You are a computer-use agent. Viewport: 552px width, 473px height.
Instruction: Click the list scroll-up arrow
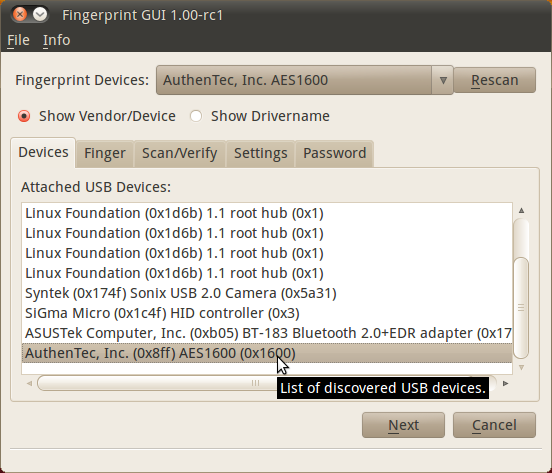[x=521, y=211]
